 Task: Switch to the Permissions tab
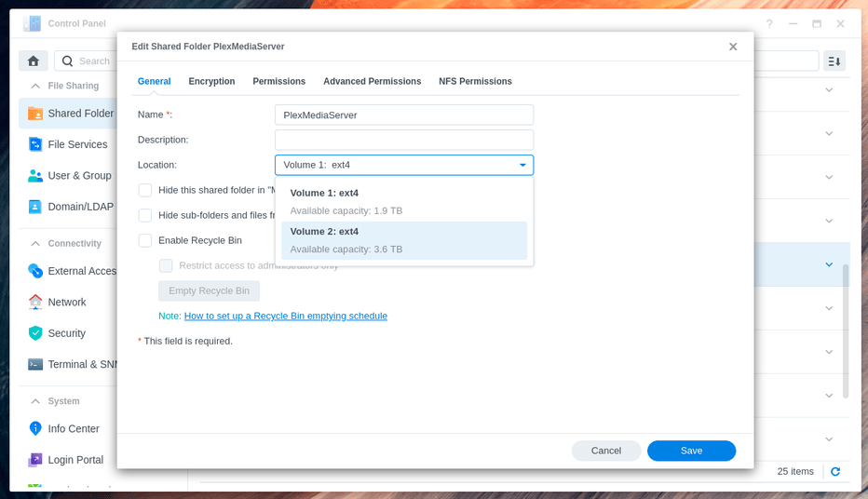click(279, 81)
